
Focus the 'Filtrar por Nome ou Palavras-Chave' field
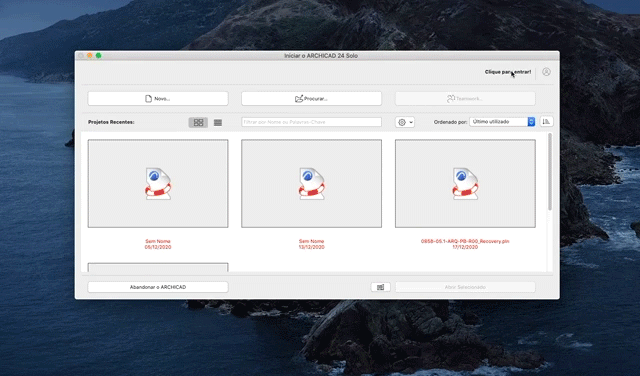click(x=311, y=122)
